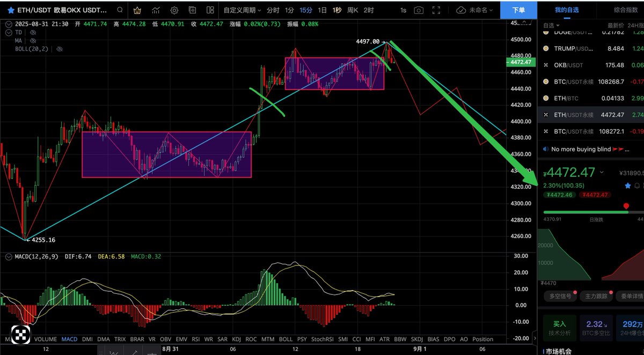Hide the MA indicator eye icon

point(33,40)
